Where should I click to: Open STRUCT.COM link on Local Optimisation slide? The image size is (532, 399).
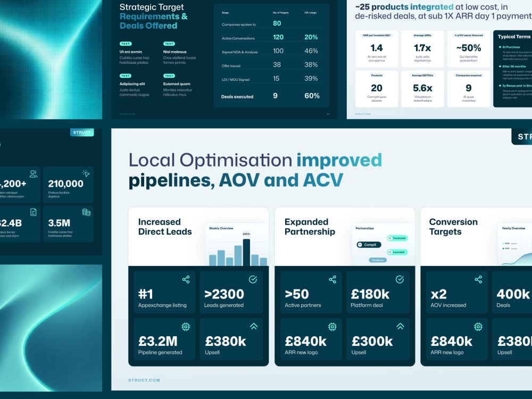point(144,380)
